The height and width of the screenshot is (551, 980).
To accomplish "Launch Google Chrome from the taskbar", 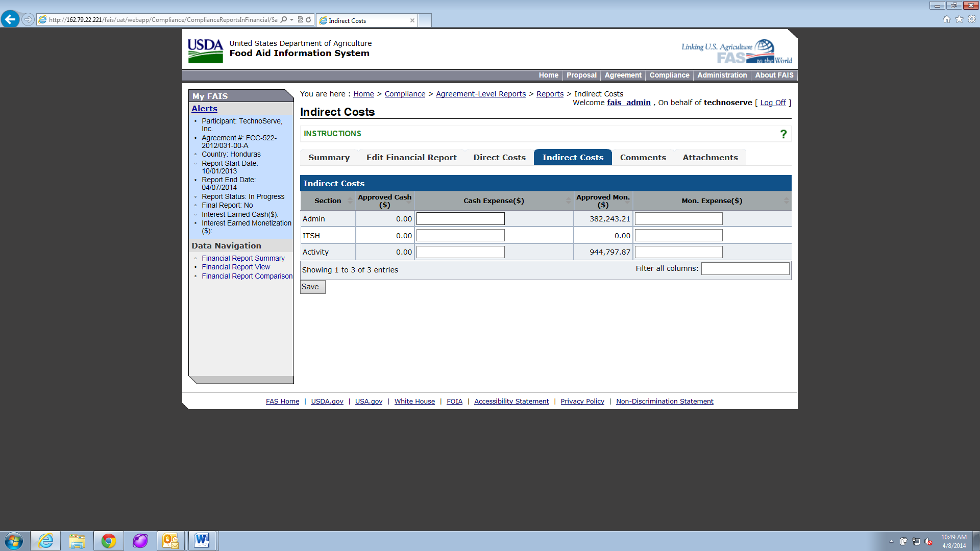I will 108,541.
